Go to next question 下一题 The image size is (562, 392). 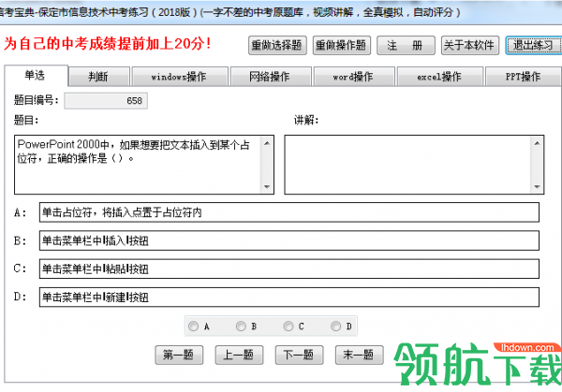click(x=300, y=355)
